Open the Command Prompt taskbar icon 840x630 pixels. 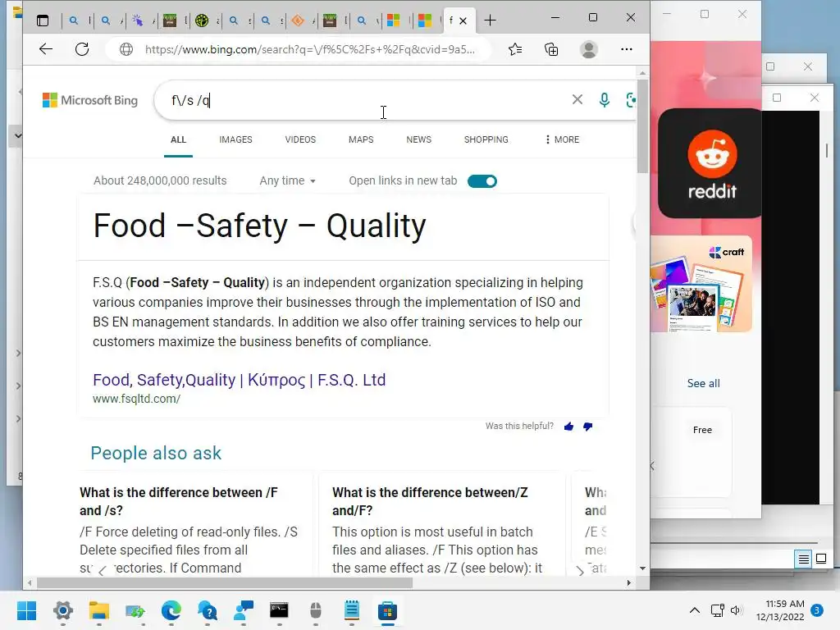279,610
